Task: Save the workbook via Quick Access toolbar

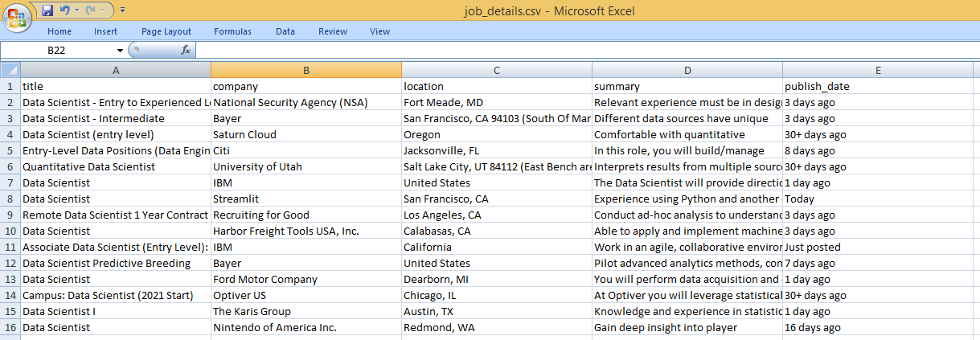Action: (47, 10)
